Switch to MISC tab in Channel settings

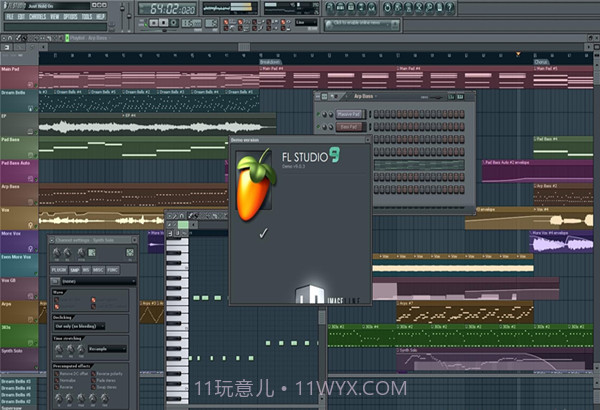click(98, 270)
